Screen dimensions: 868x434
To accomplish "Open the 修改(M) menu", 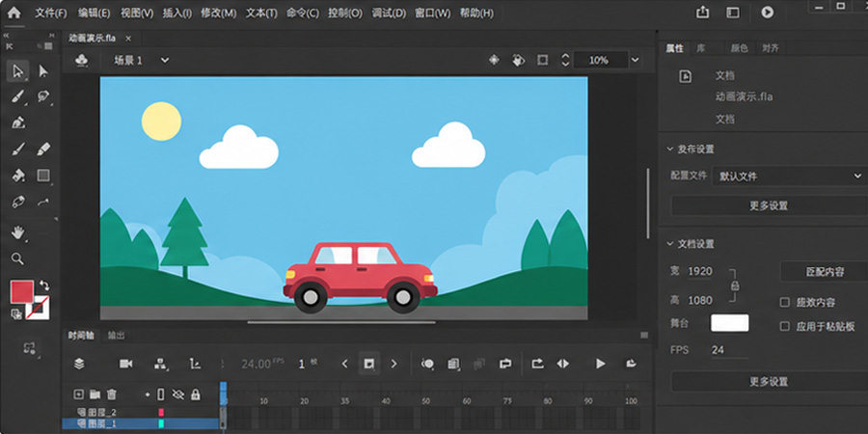I will pyautogui.click(x=218, y=13).
